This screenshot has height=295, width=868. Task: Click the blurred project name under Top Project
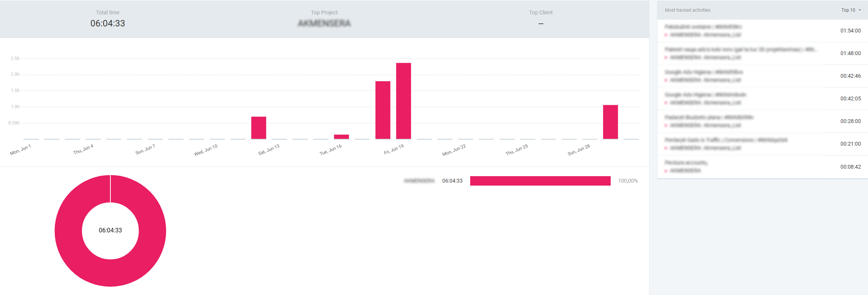[324, 23]
